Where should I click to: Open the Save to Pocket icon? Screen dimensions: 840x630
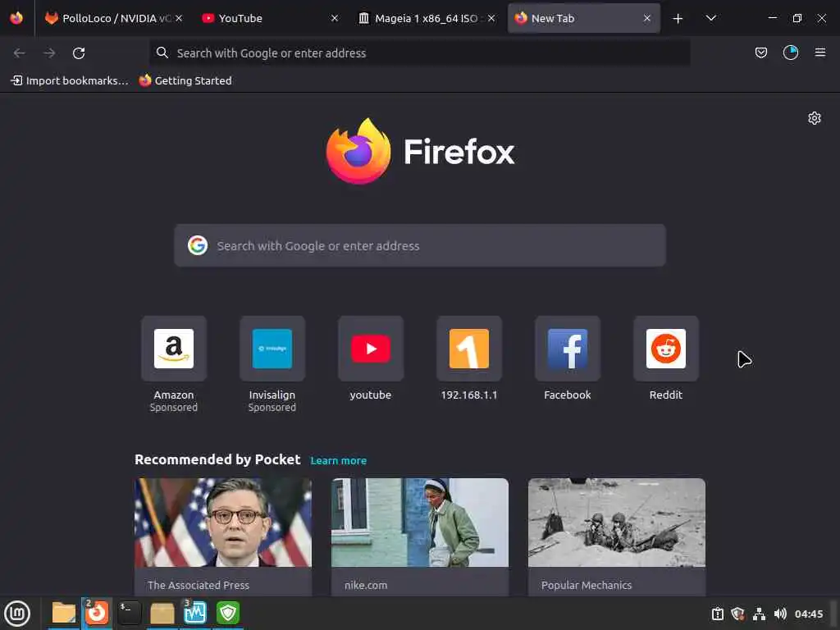(760, 52)
